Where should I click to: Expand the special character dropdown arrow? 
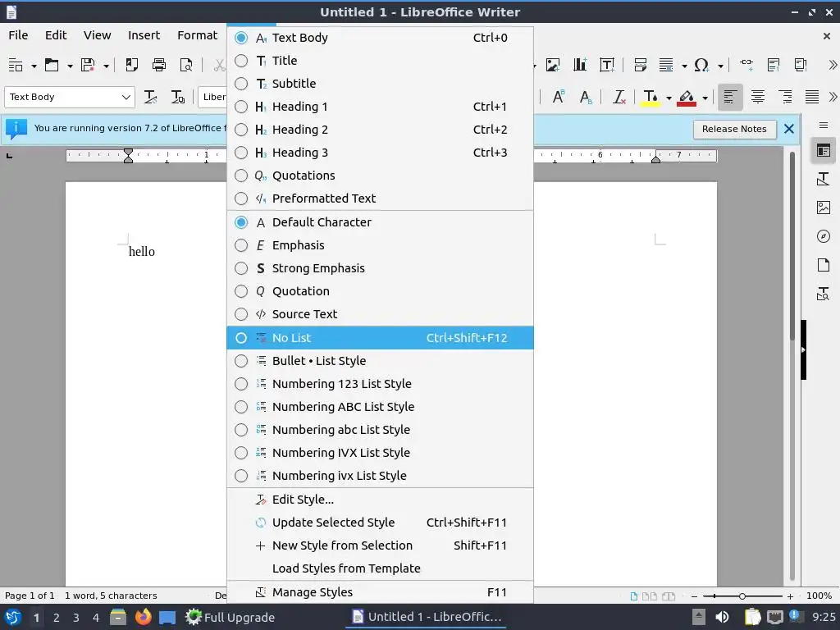tap(720, 66)
